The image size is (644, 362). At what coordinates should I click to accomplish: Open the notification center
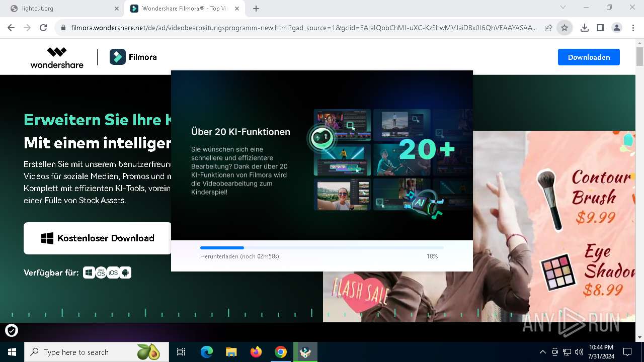(x=627, y=352)
